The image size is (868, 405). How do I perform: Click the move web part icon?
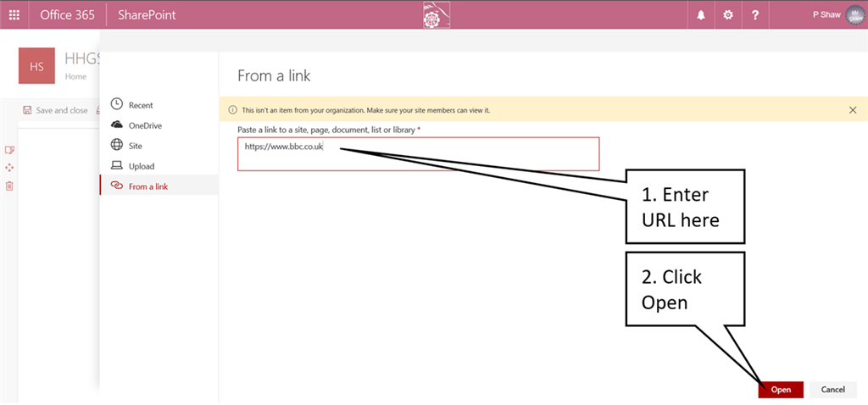9,168
